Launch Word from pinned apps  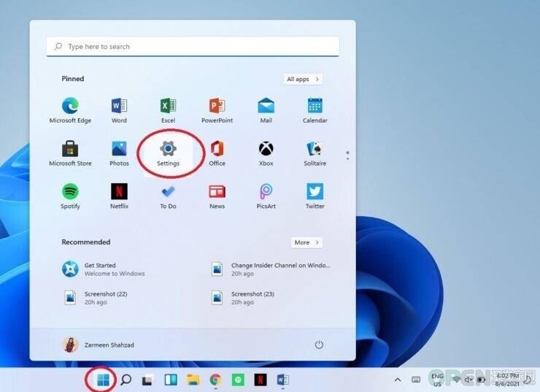click(119, 110)
